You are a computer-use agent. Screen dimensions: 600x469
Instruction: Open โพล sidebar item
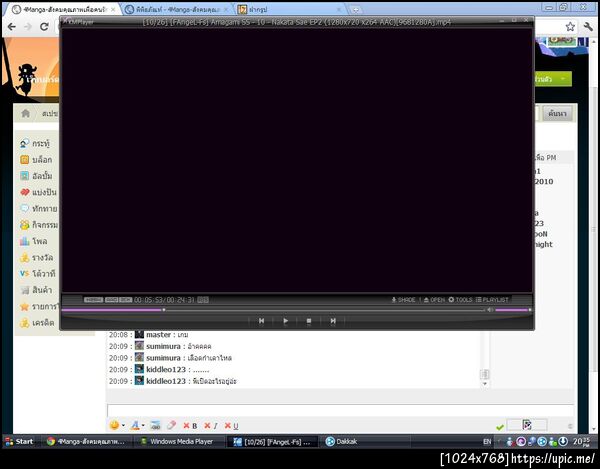(x=34, y=241)
